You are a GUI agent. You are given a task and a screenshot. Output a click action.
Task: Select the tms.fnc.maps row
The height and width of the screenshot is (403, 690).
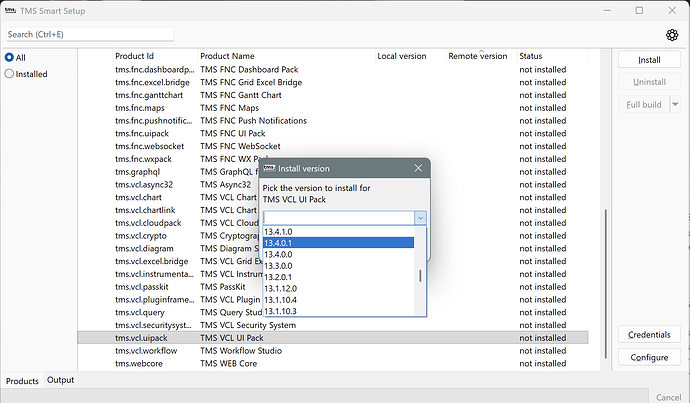pos(333,108)
